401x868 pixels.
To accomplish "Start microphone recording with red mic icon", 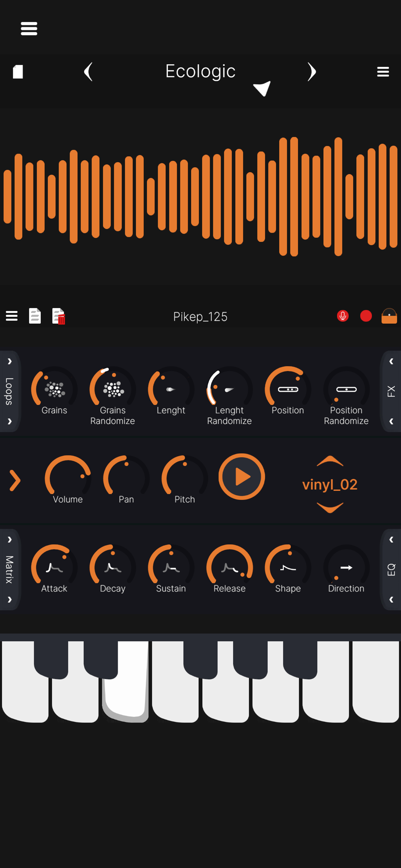I will 343,316.
